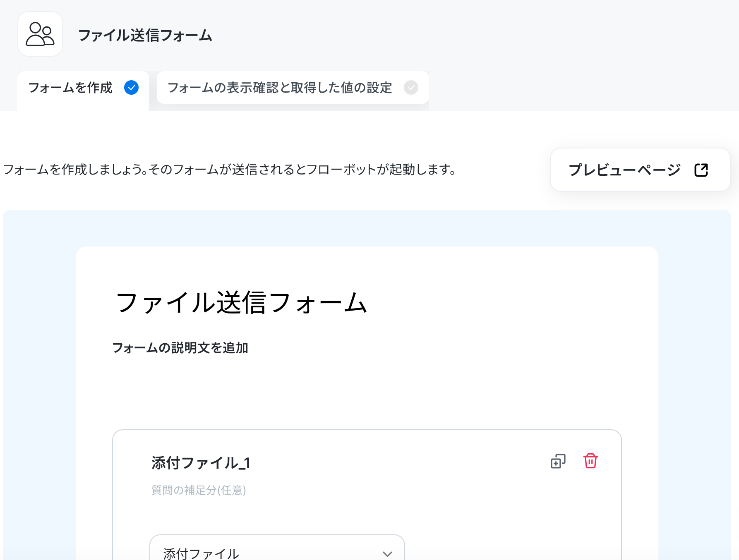Viewport: 739px width, 560px height.
Task: Click the external link icon in プレビューページ
Action: pyautogui.click(x=701, y=170)
